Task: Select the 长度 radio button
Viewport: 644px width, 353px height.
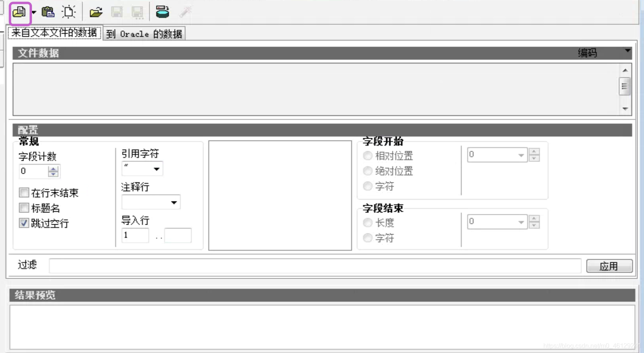Action: pos(368,223)
